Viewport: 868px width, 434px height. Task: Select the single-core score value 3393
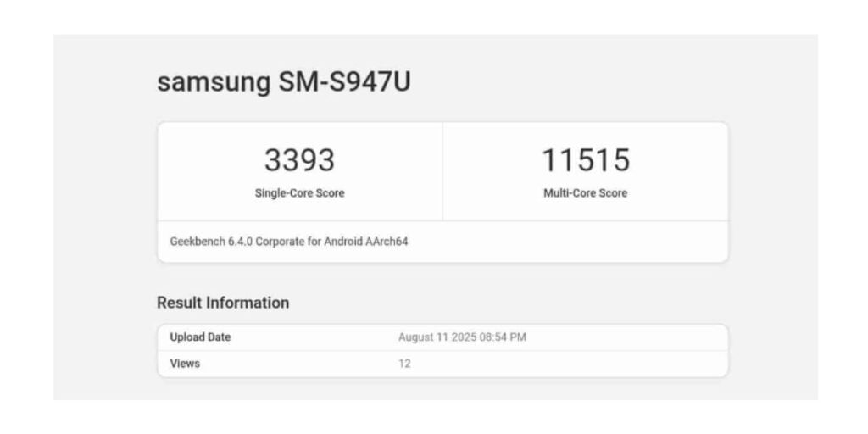point(299,160)
